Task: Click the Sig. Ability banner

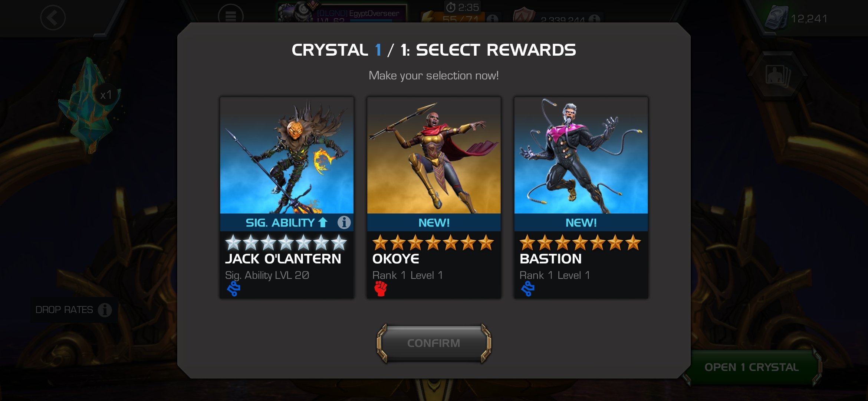Action: [287, 222]
